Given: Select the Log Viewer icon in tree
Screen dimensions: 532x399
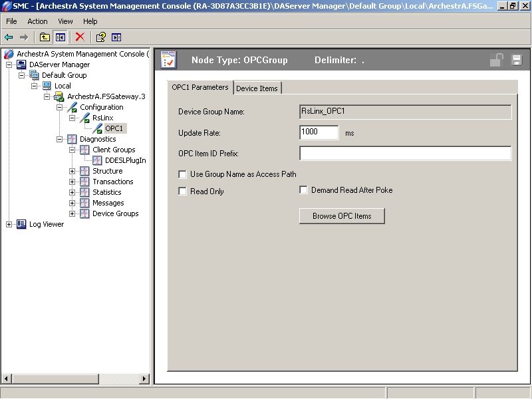Looking at the screenshot, I should tap(21, 224).
